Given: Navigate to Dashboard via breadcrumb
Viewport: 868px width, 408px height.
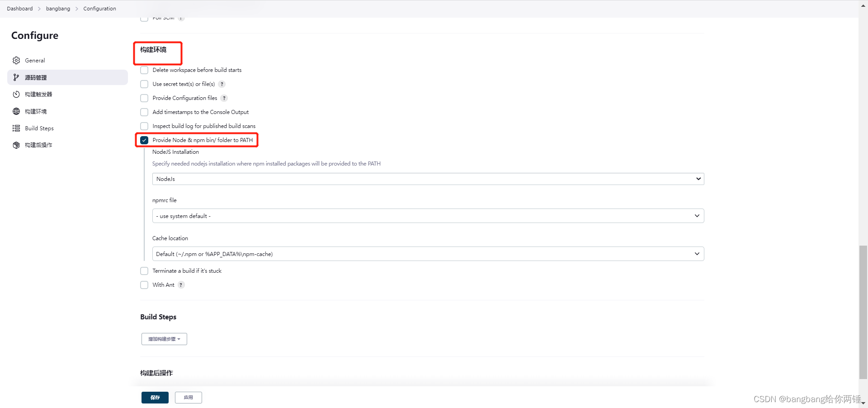Looking at the screenshot, I should click(19, 8).
